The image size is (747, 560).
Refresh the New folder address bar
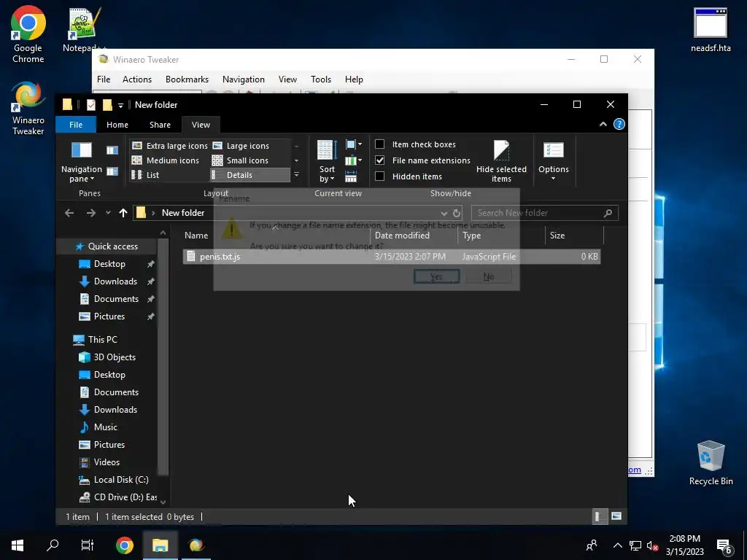coord(457,213)
